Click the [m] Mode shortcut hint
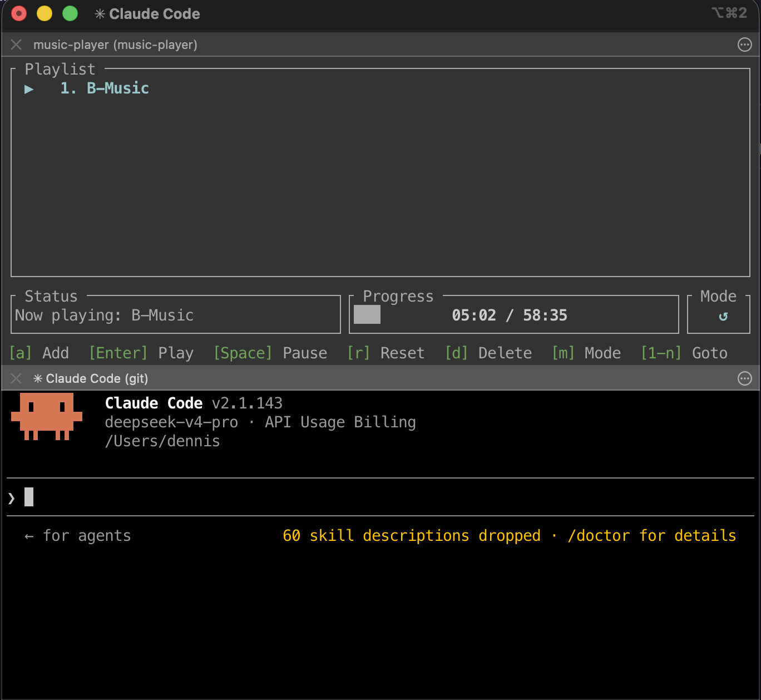The height and width of the screenshot is (700, 761). tap(586, 353)
